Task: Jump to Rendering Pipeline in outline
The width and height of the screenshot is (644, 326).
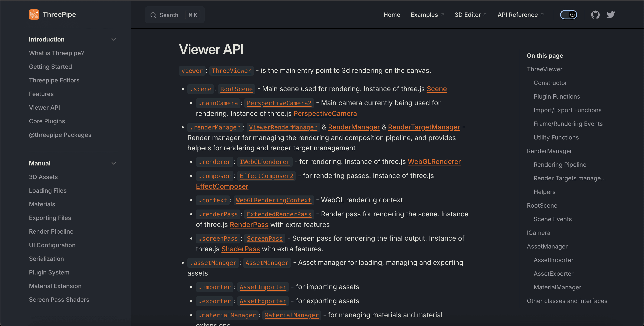Action: [x=560, y=165]
